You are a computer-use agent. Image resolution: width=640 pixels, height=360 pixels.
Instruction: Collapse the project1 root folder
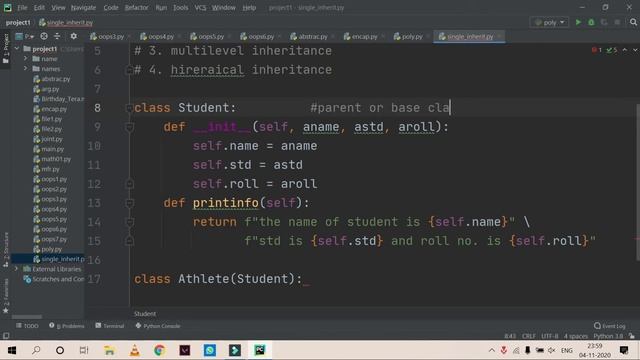coord(17,49)
